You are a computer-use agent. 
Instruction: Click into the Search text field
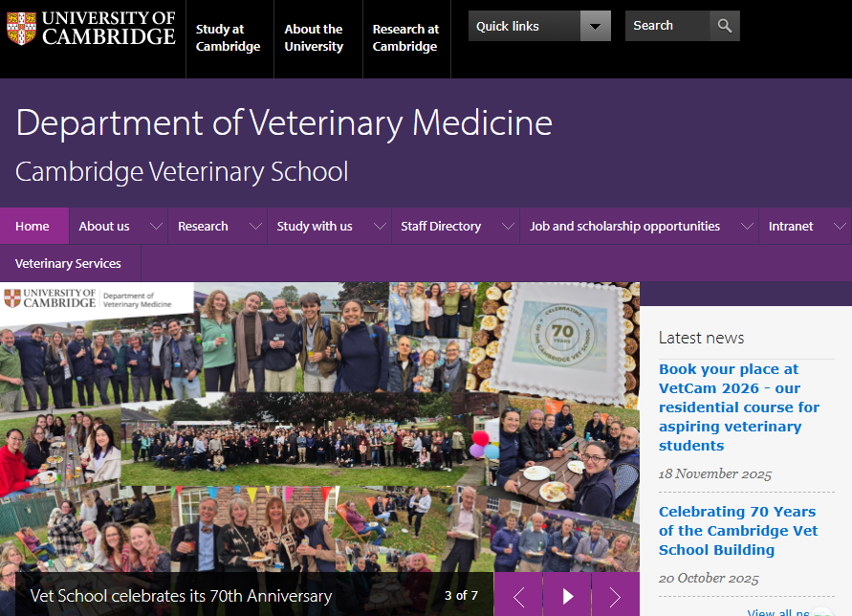click(x=667, y=26)
